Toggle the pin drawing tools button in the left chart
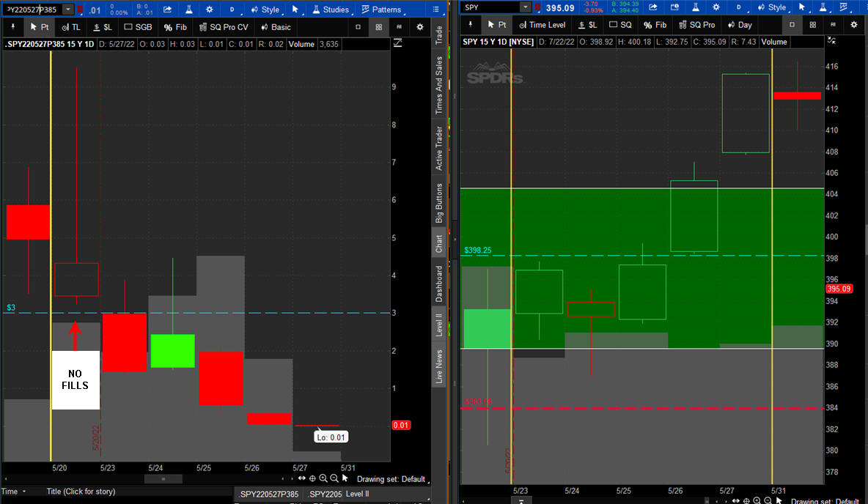This screenshot has width=868, height=504. tap(13, 27)
